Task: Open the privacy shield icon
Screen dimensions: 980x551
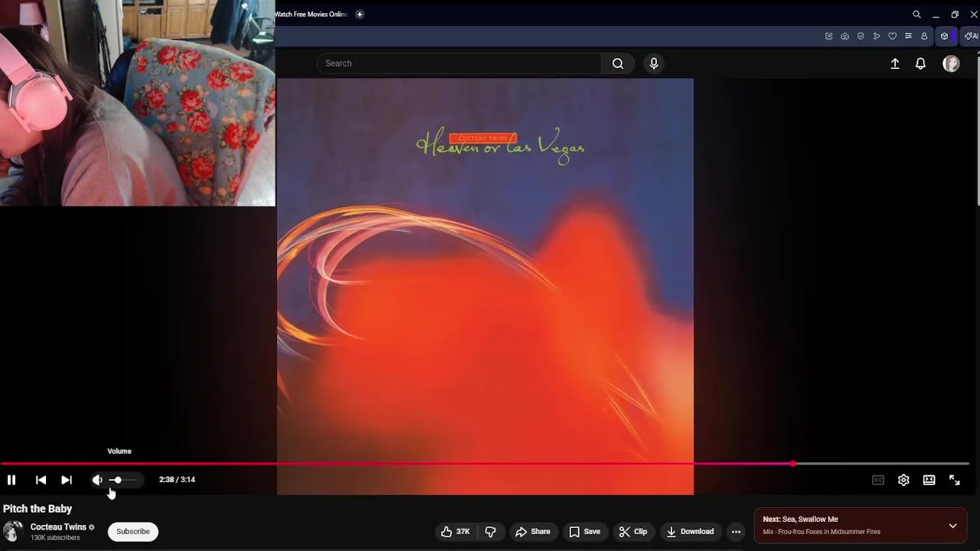Action: 861,36
